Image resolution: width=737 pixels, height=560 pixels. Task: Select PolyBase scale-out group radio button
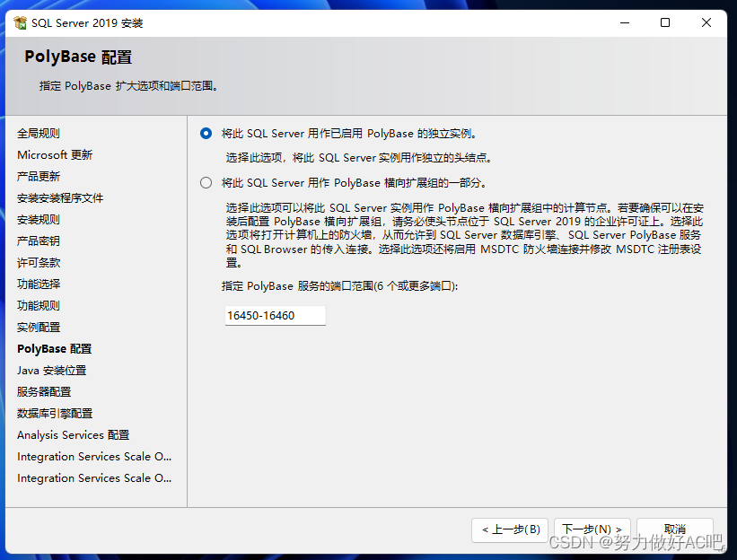206,183
